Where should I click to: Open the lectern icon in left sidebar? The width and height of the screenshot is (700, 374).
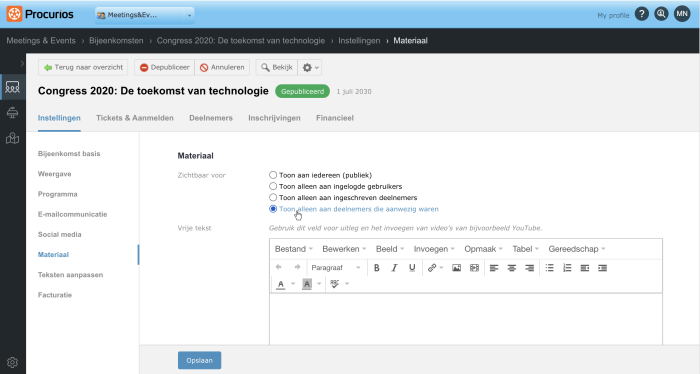(x=12, y=113)
